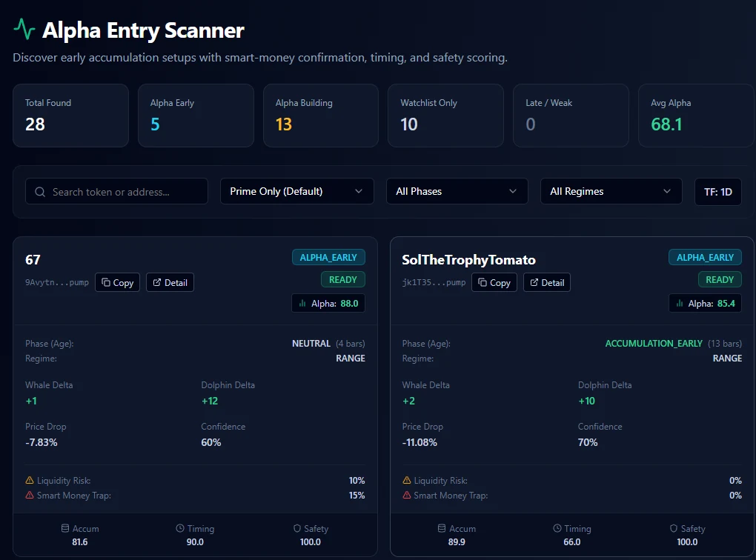Click the Alpha Entry Scanner heading
The width and height of the screenshot is (756, 560).
coord(143,30)
